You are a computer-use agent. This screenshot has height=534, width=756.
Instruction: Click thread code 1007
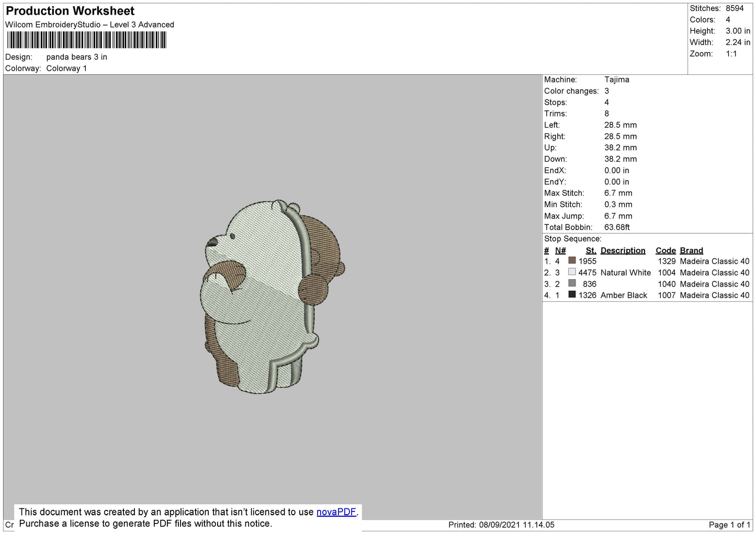(x=667, y=296)
